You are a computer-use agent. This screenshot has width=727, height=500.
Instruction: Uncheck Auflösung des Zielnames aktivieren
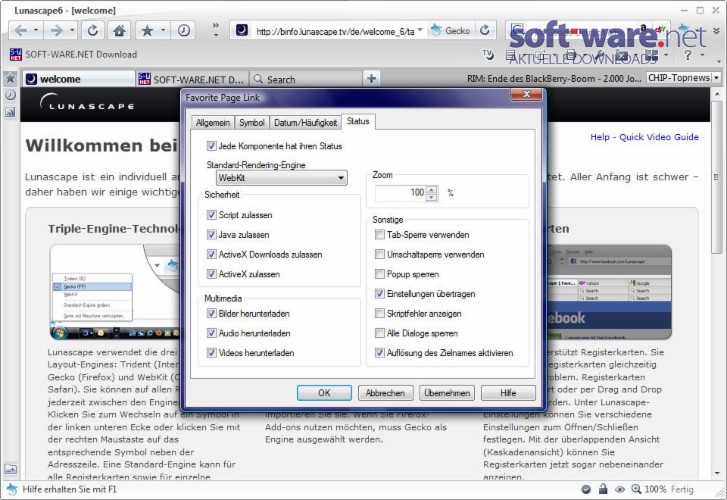tap(380, 353)
